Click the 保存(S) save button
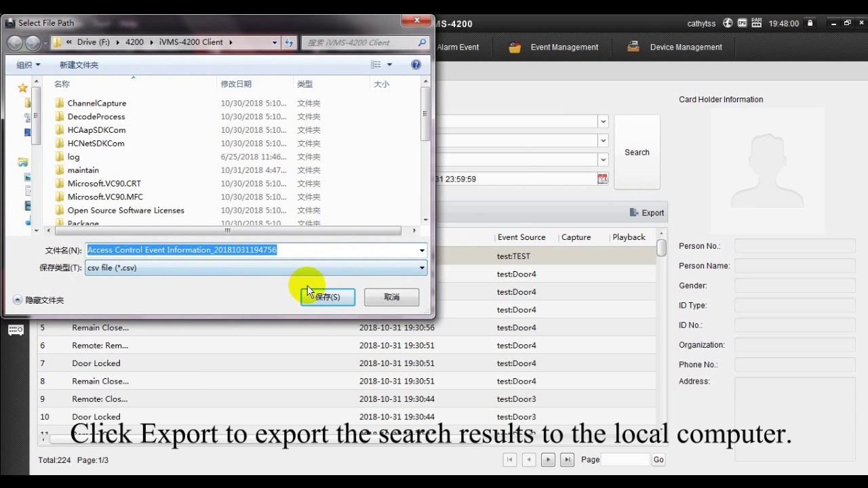Screen dimensions: 868x488 [328, 297]
